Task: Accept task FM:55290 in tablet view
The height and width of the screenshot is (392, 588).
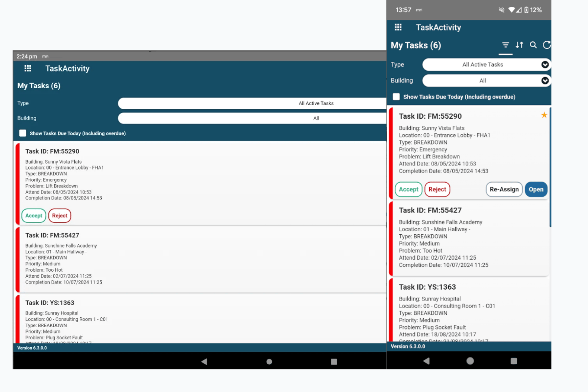Action: tap(34, 216)
